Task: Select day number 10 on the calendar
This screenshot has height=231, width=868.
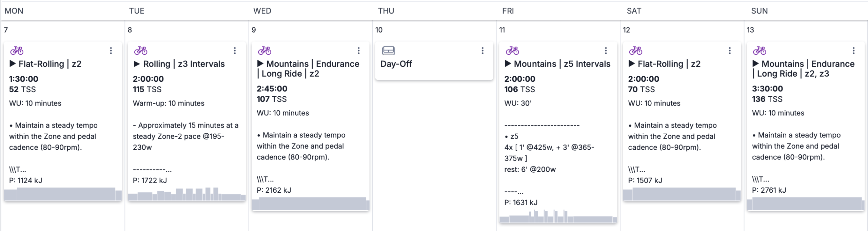Action: click(x=379, y=30)
